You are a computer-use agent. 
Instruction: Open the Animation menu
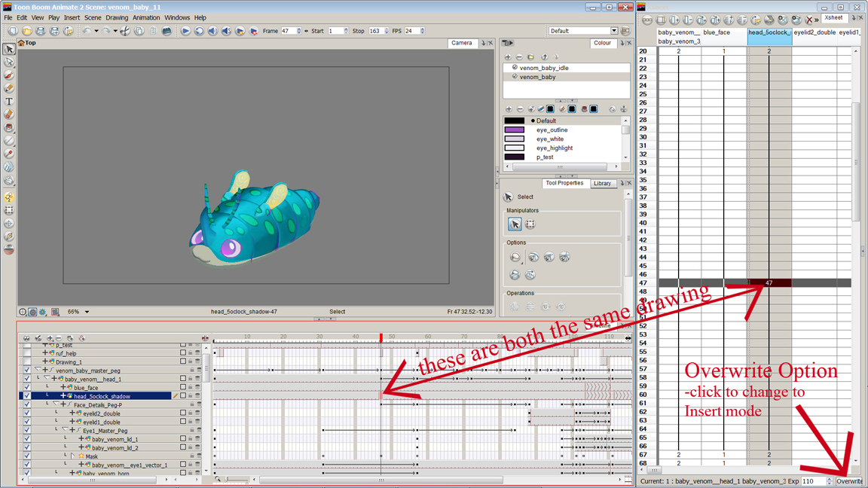click(x=146, y=17)
